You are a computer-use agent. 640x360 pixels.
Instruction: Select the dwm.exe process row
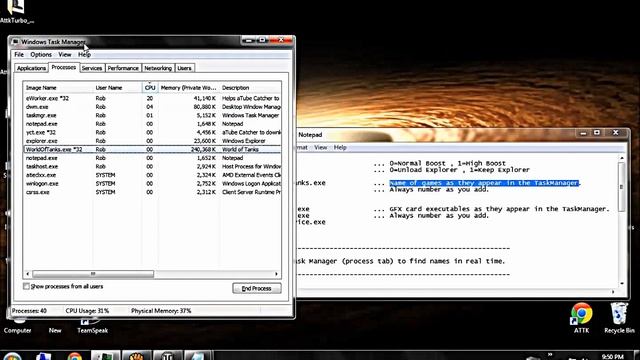tap(152, 107)
